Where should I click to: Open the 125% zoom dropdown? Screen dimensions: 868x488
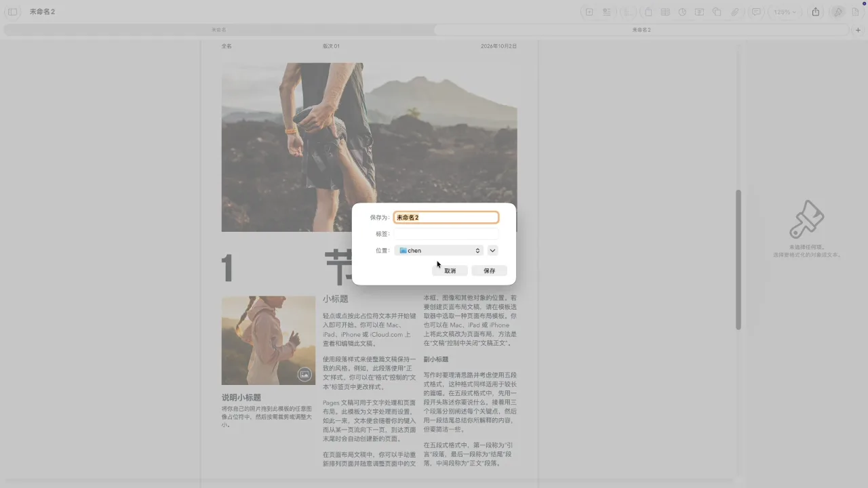pos(786,12)
